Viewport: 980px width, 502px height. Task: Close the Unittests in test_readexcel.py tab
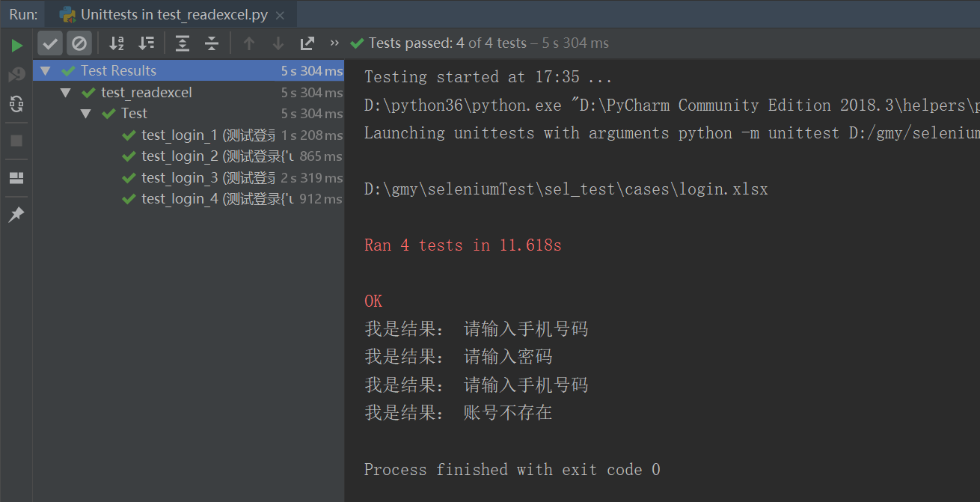tap(280, 15)
